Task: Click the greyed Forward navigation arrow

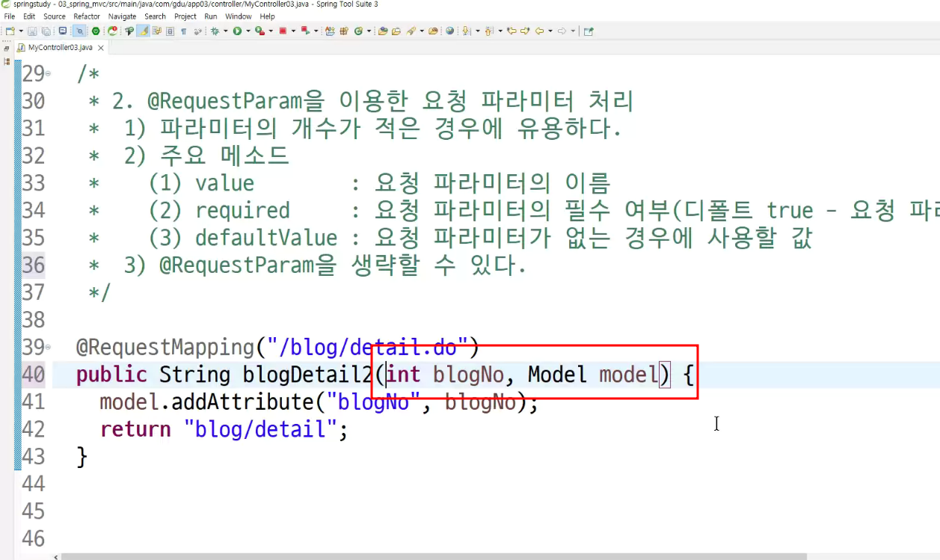Action: point(562,31)
